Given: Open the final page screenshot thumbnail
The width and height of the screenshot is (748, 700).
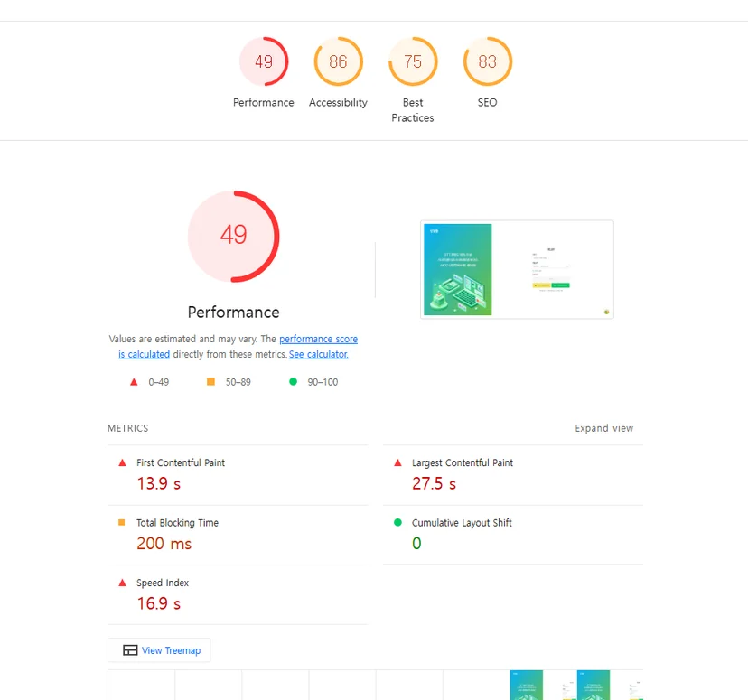Looking at the screenshot, I should (517, 269).
